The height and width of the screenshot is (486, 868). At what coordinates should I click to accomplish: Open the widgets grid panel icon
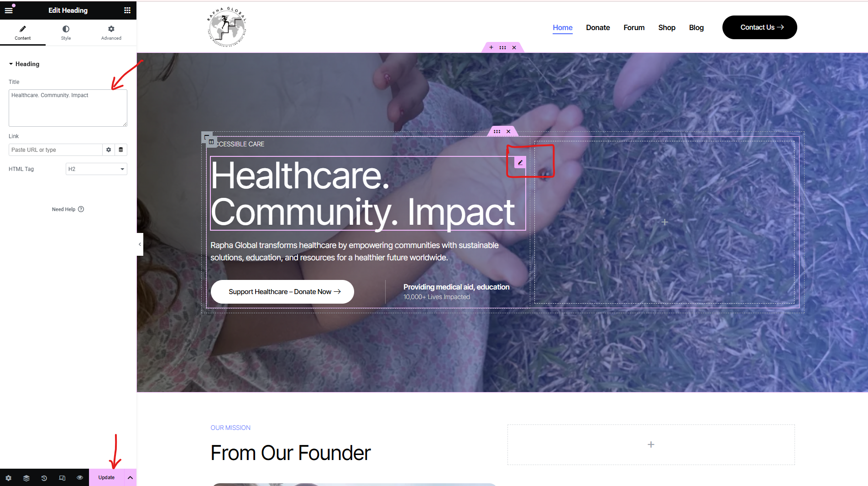coord(127,10)
